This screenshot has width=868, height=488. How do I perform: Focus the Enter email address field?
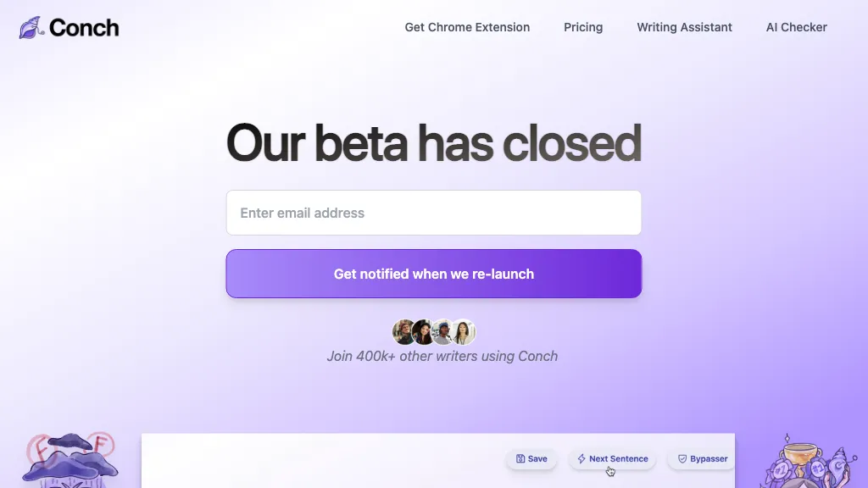[433, 213]
